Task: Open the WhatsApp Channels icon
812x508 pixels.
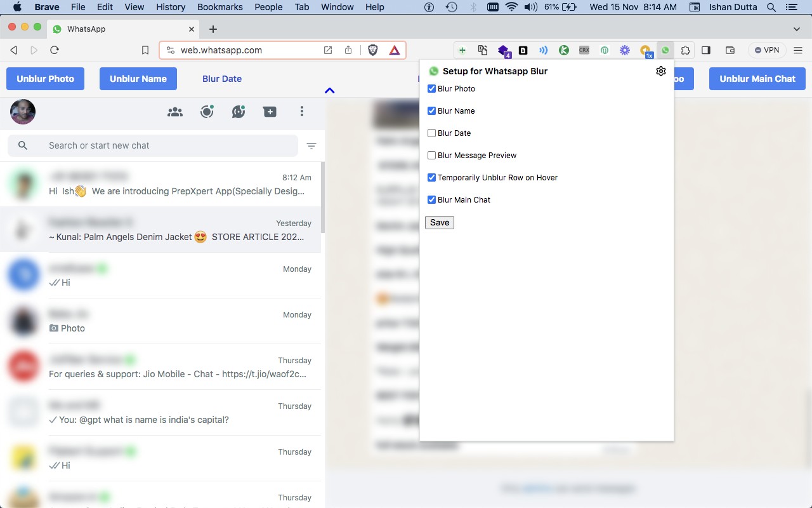Action: tap(239, 112)
